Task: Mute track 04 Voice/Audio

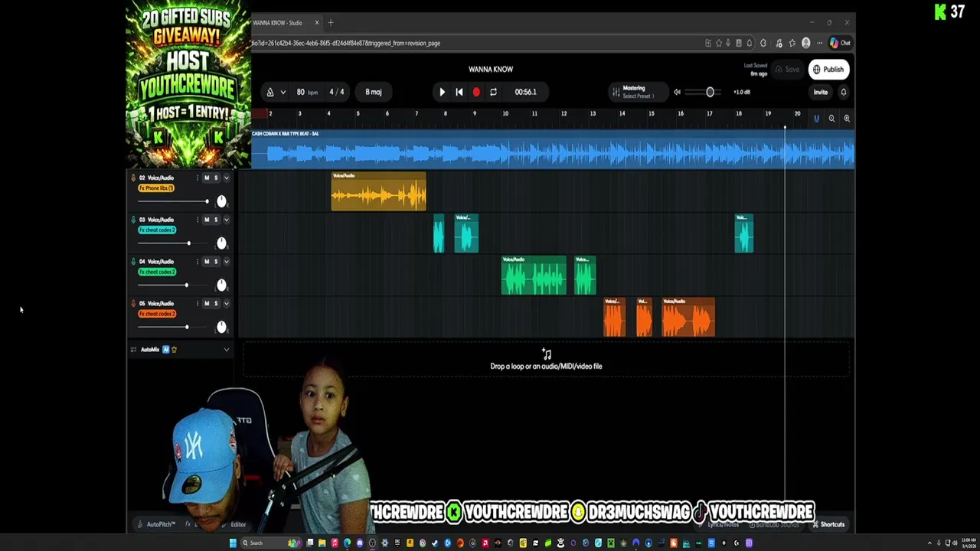Action: [206, 262]
